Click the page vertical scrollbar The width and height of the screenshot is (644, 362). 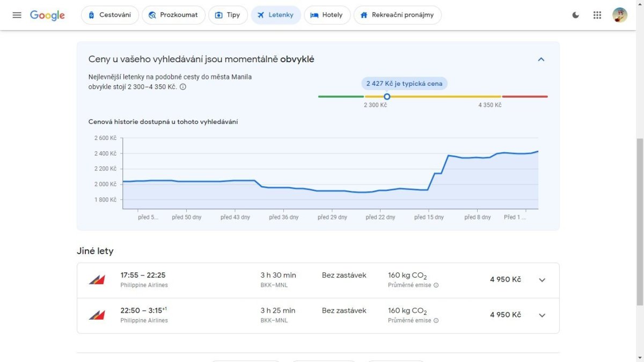coord(640,215)
